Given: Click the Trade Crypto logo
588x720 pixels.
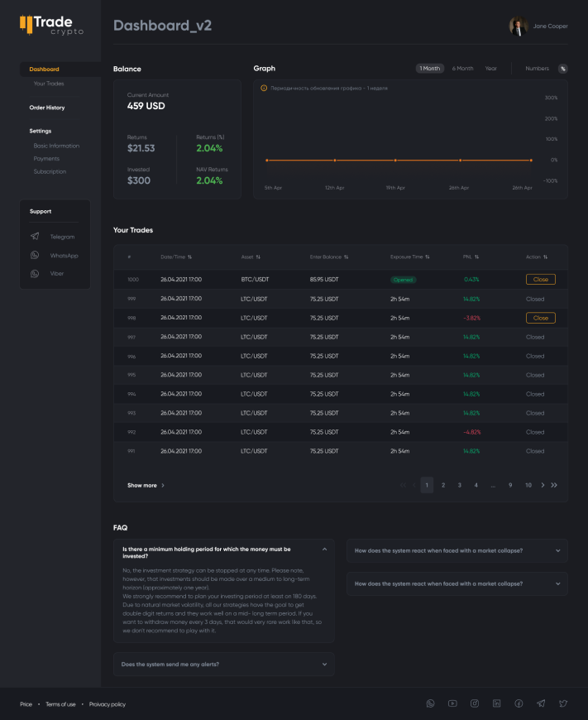Looking at the screenshot, I should [x=51, y=26].
